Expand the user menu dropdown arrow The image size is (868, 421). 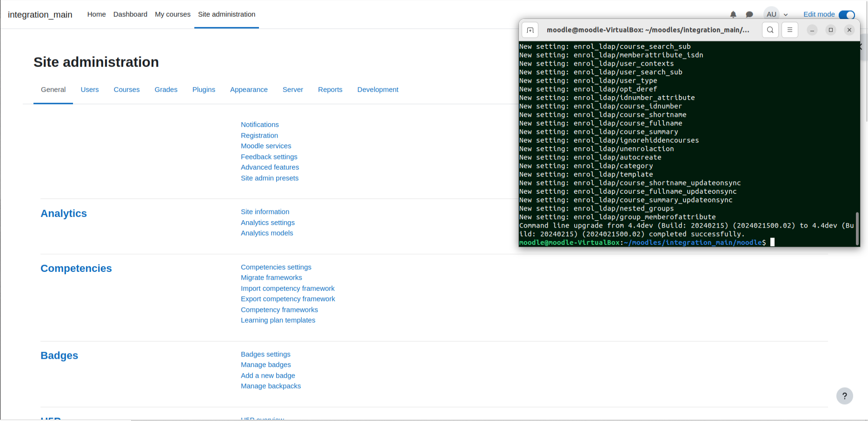point(786,15)
